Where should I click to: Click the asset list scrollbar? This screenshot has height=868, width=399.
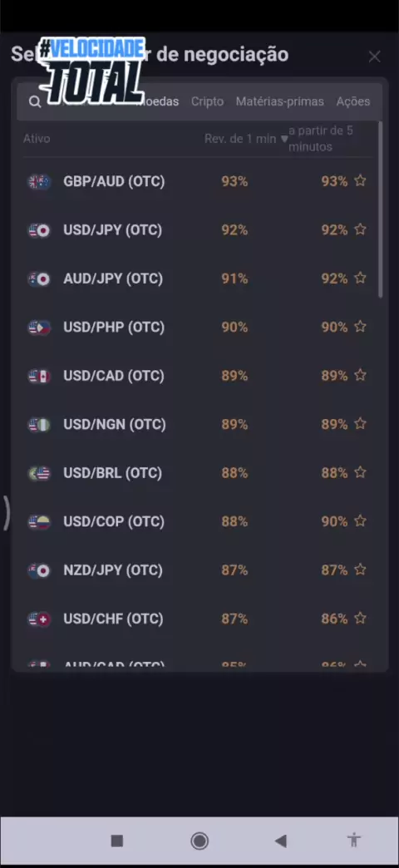[380, 210]
